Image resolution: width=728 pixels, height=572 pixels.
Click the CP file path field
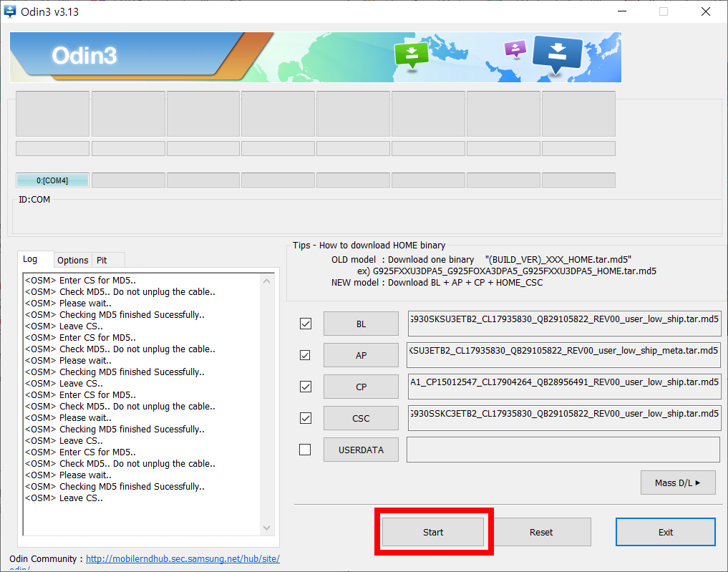tap(564, 387)
